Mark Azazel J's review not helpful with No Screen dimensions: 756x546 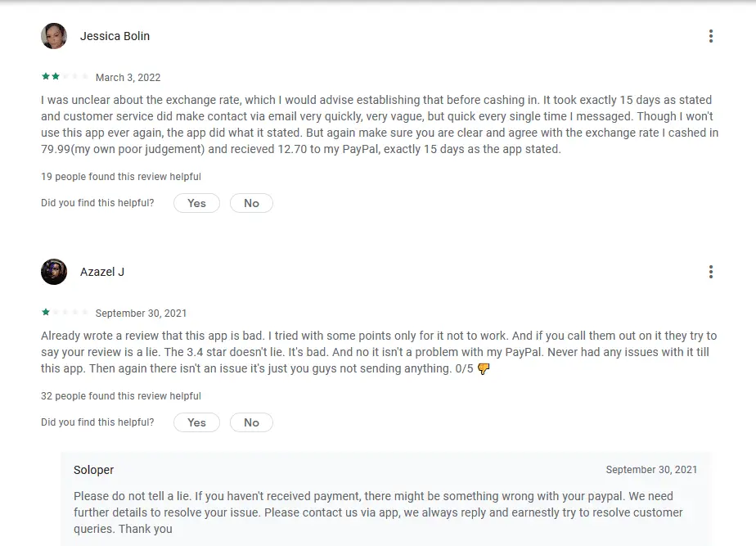[251, 422]
